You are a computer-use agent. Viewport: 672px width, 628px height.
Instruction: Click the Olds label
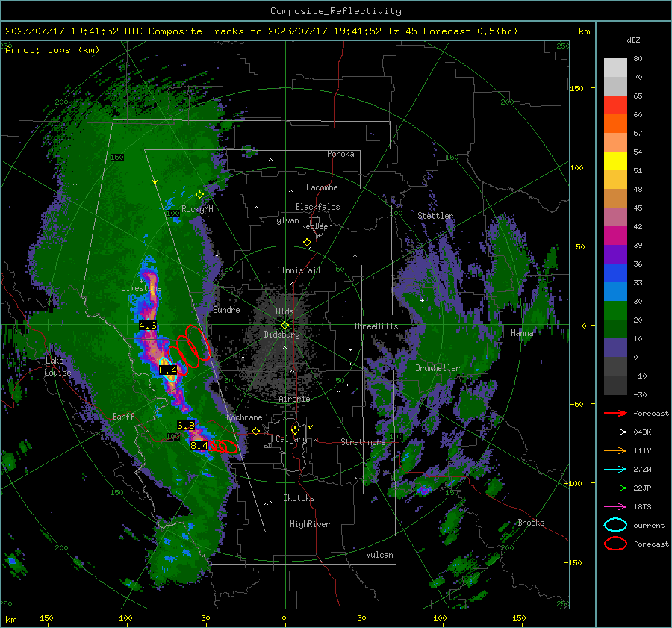[284, 311]
